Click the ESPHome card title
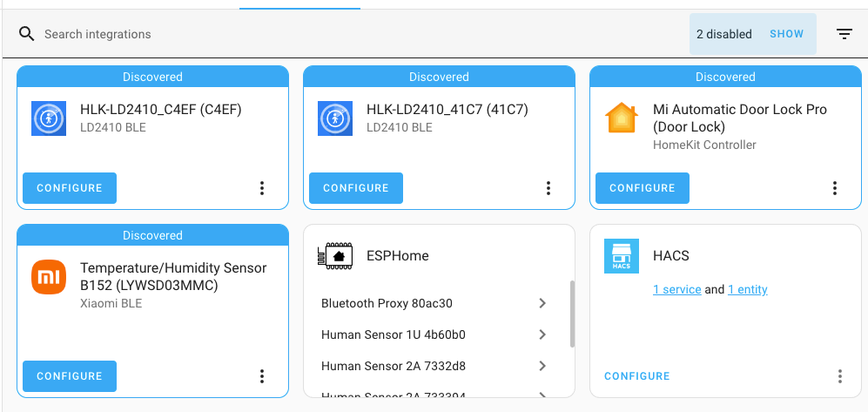This screenshot has height=412, width=868. (398, 256)
